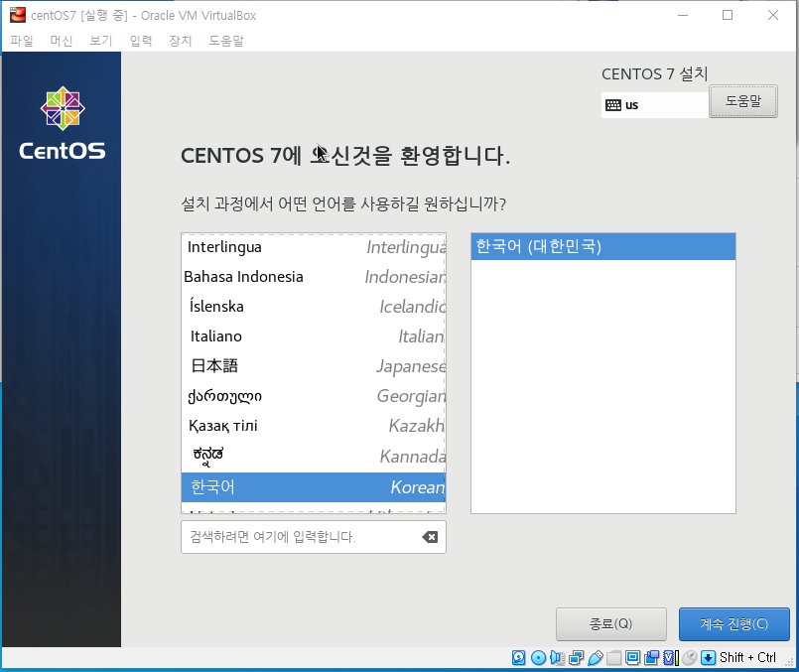The height and width of the screenshot is (672, 799).
Task: Select Íslenska Icelandic language row
Action: click(314, 306)
